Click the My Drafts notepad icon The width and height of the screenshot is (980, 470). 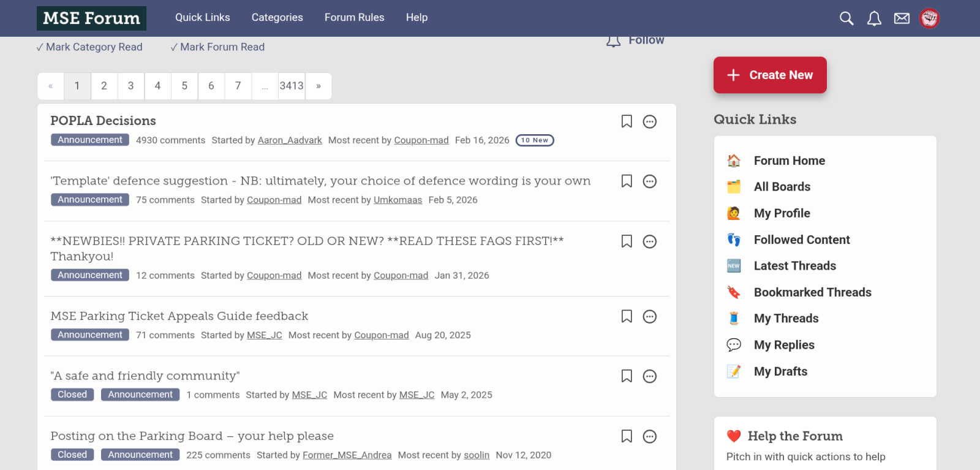pos(734,371)
